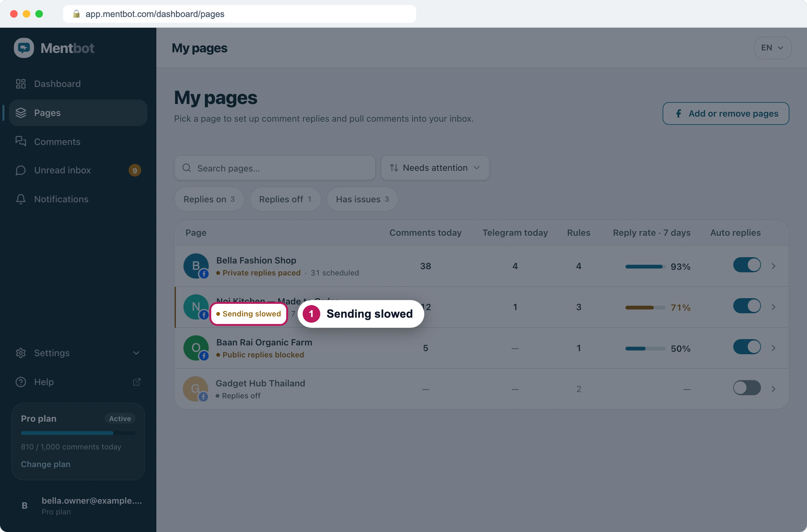The image size is (807, 532).
Task: Filter by Has issues
Action: click(x=362, y=199)
